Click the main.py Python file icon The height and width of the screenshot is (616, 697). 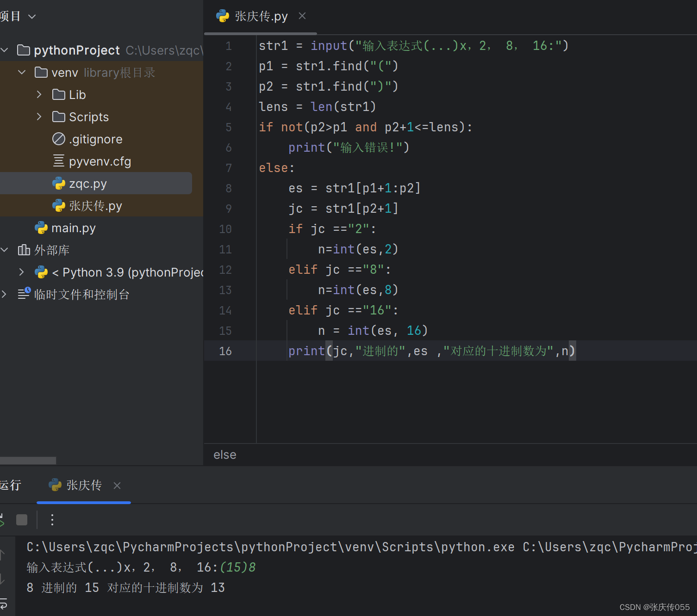click(41, 228)
